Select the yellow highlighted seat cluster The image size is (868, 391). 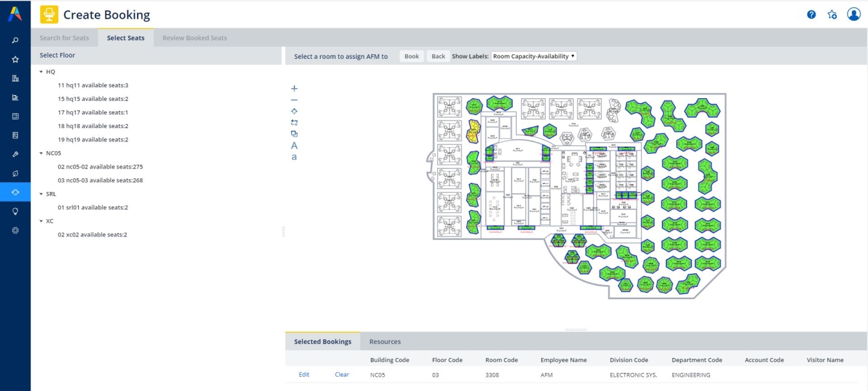pyautogui.click(x=473, y=131)
